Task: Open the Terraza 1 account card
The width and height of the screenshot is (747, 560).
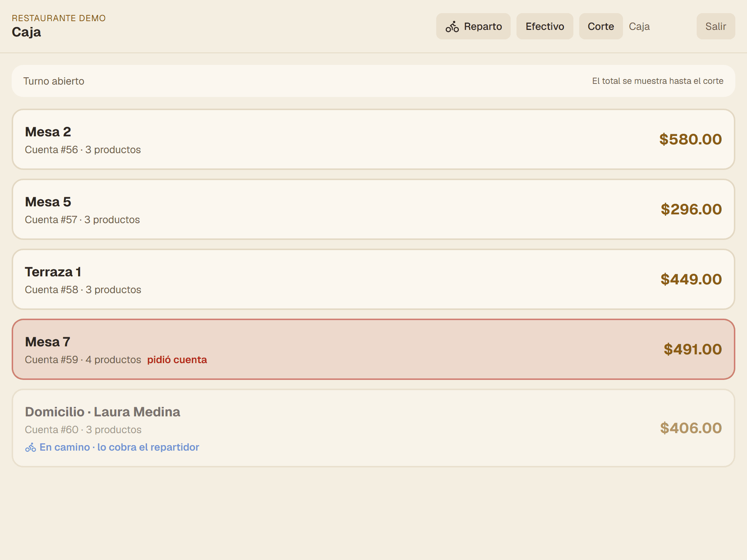Action: click(x=373, y=279)
